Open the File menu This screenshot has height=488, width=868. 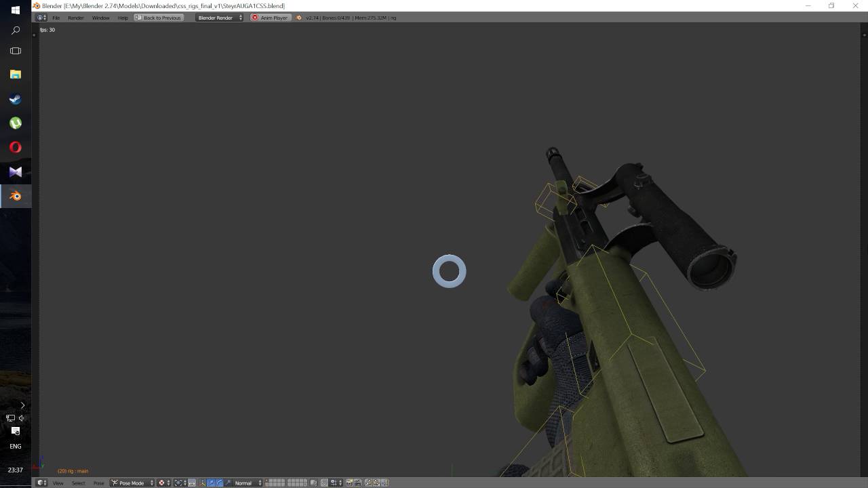coord(56,18)
